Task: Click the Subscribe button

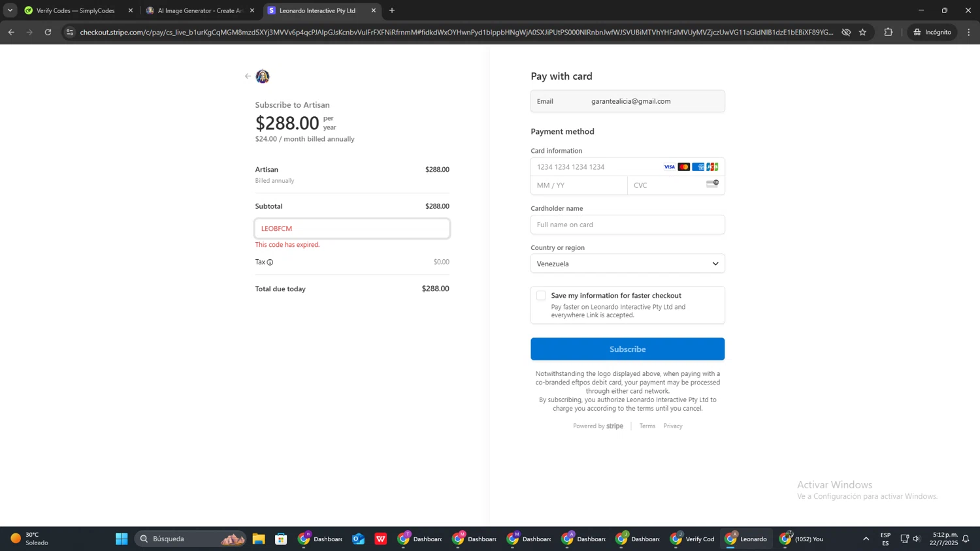Action: [x=627, y=349]
